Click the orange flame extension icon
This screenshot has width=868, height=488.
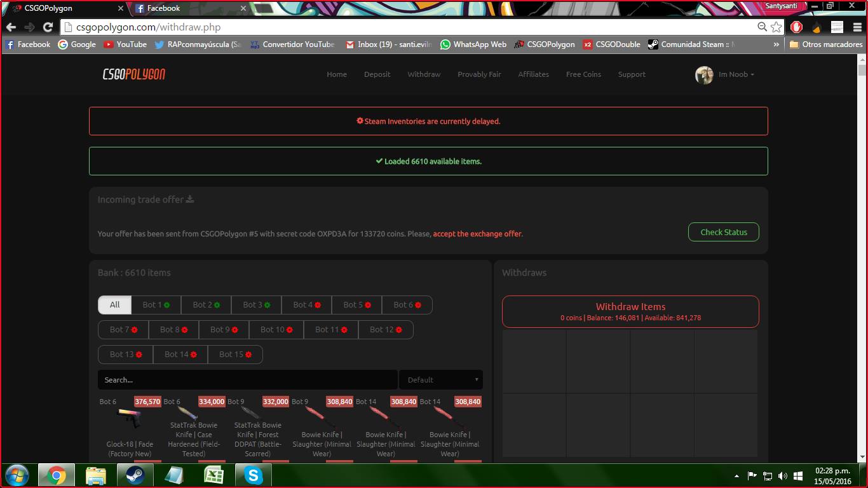coord(817,27)
